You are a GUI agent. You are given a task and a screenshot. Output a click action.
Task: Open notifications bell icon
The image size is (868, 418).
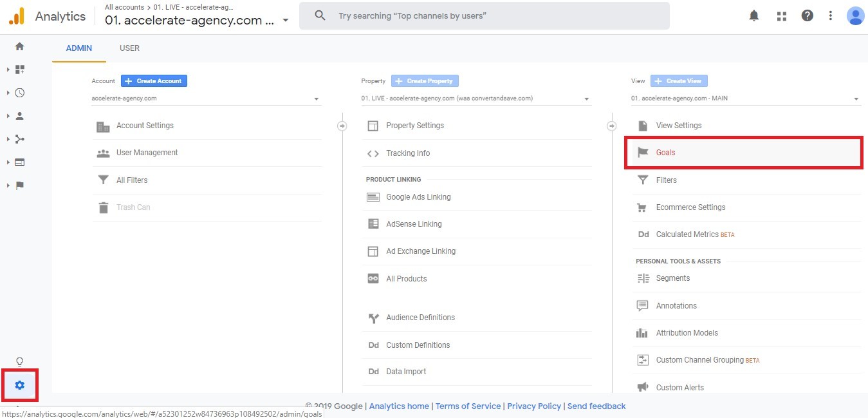coord(754,16)
